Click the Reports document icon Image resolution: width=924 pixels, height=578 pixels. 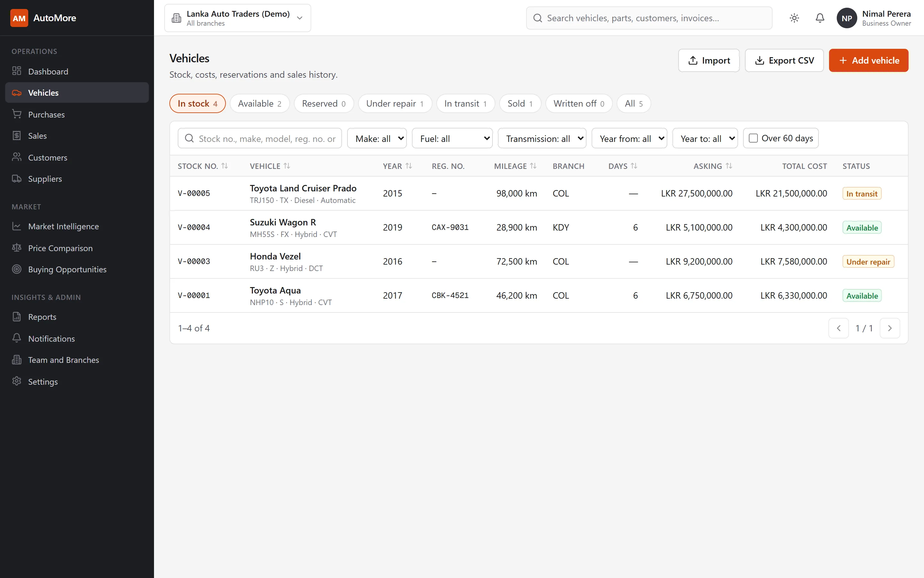16,317
